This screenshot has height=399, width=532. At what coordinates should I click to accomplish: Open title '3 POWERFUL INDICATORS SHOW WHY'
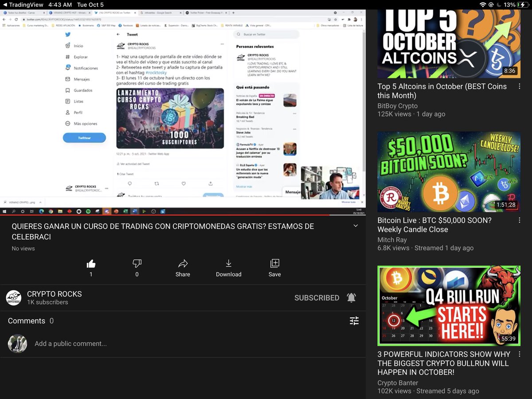444,363
